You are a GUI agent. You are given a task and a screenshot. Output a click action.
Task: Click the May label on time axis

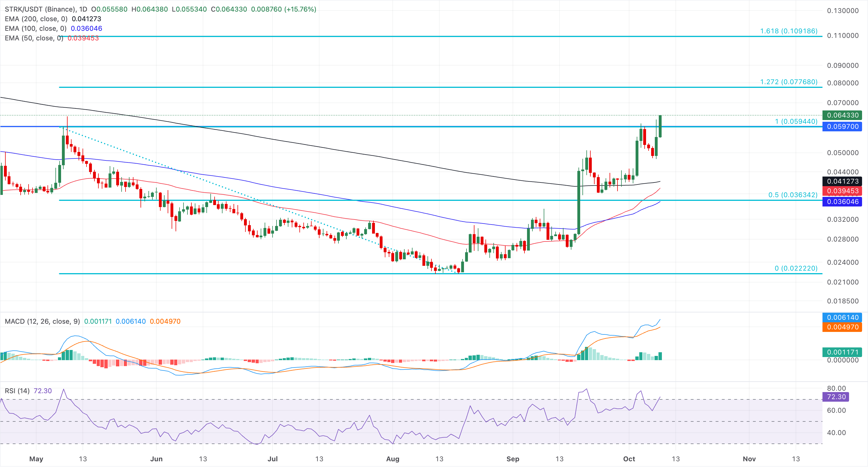point(36,459)
